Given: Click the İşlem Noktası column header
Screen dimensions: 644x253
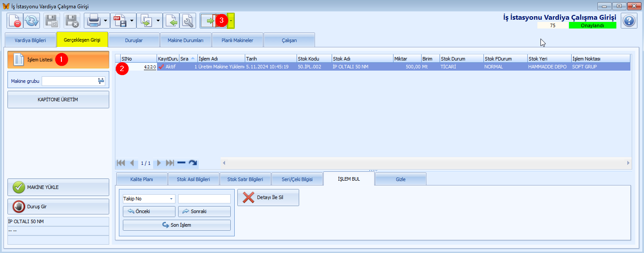Looking at the screenshot, I should coord(601,58).
